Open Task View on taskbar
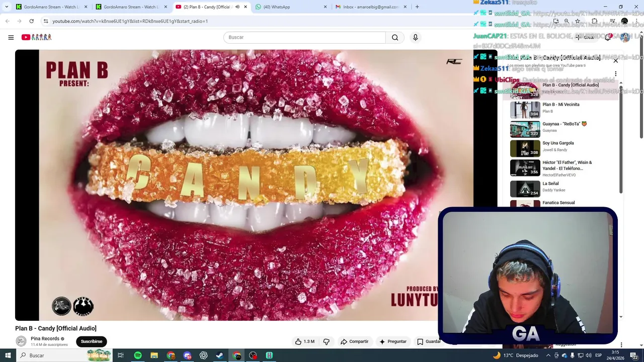This screenshot has width=644, height=362. (121, 355)
